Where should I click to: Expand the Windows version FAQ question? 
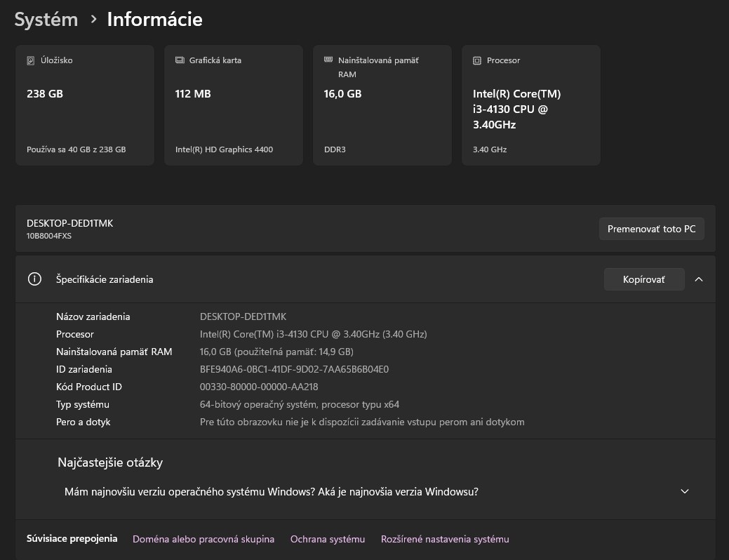coord(272,491)
